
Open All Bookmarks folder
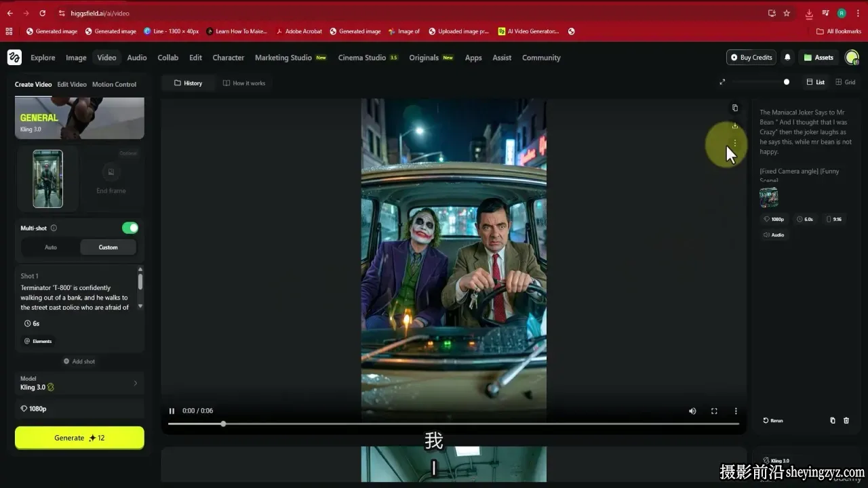[x=839, y=31]
